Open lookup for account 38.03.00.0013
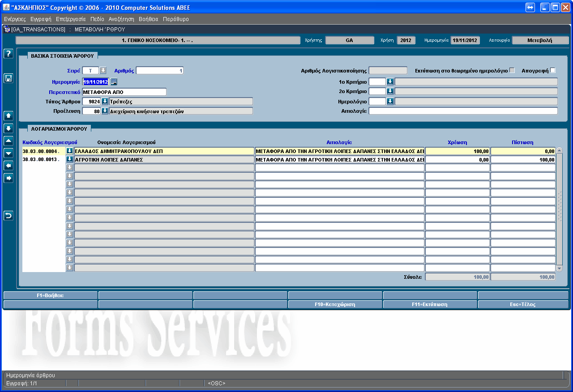 (70, 159)
